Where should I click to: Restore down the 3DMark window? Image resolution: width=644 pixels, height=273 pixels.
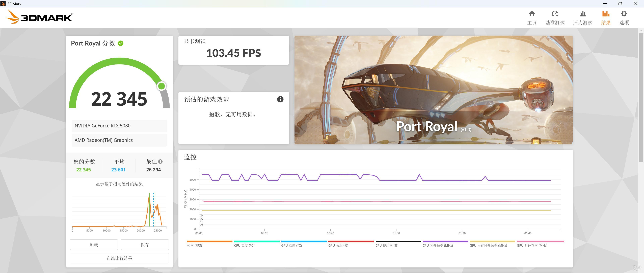tap(620, 4)
